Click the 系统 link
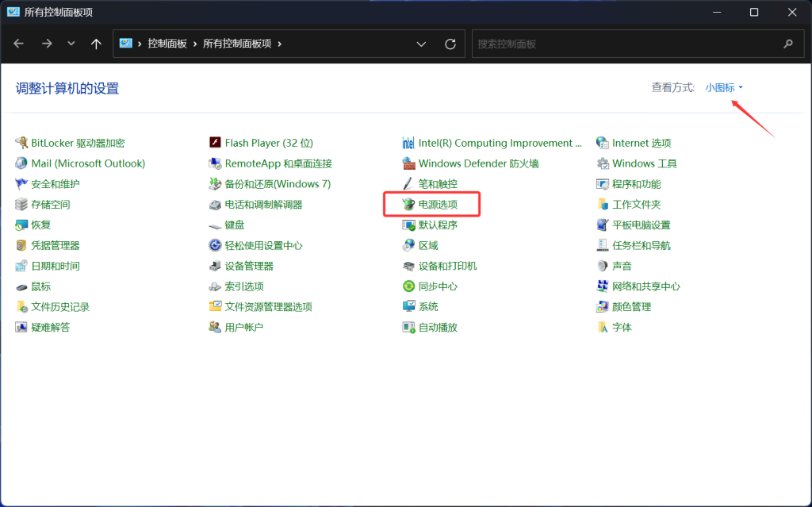The width and height of the screenshot is (812, 507). click(x=428, y=307)
